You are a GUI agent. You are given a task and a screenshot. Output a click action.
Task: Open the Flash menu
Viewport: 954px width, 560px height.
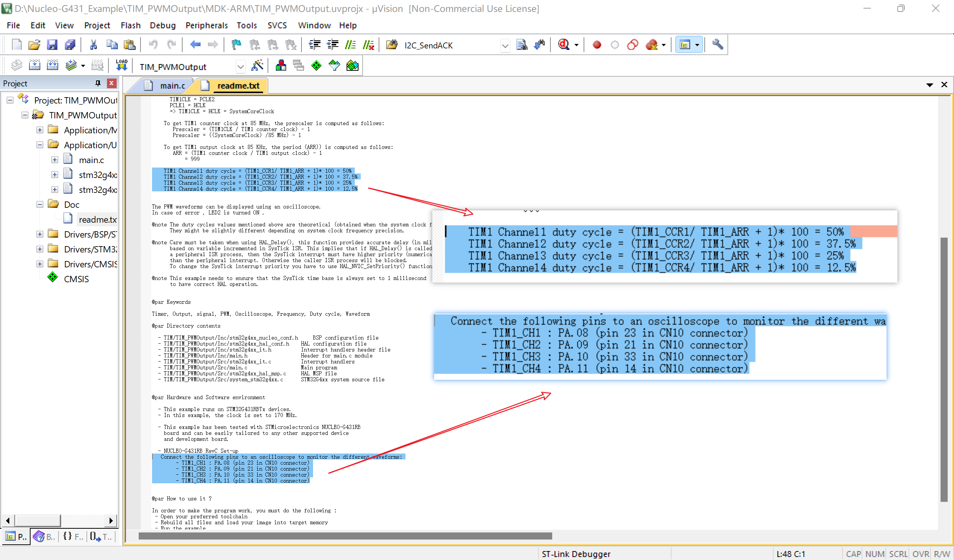click(130, 25)
